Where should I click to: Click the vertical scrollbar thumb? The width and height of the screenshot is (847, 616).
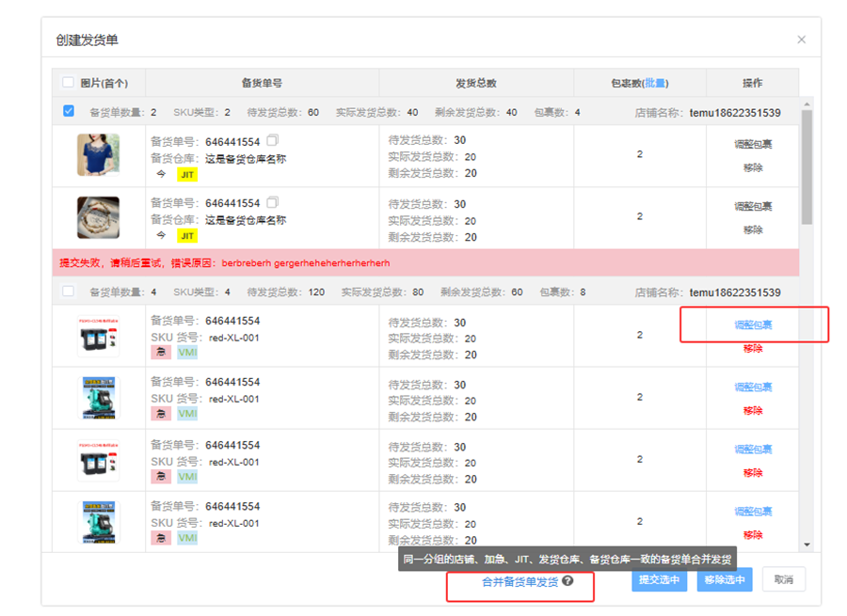[807, 166]
